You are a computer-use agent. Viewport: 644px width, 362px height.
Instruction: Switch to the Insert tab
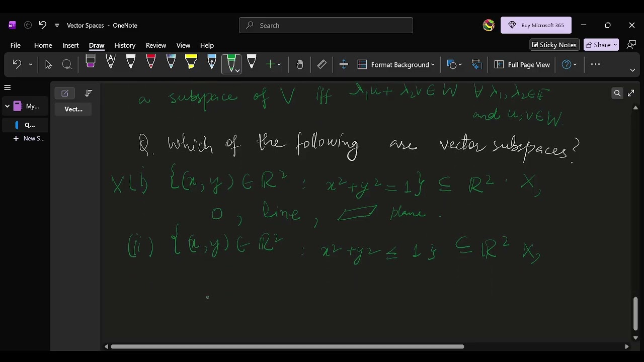pos(70,45)
